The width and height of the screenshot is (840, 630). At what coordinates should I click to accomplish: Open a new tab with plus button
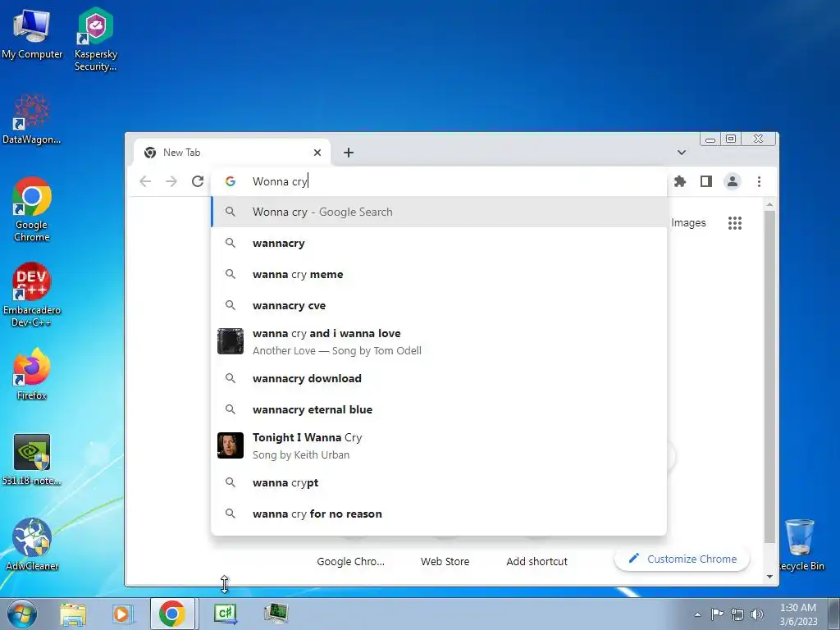coord(349,153)
